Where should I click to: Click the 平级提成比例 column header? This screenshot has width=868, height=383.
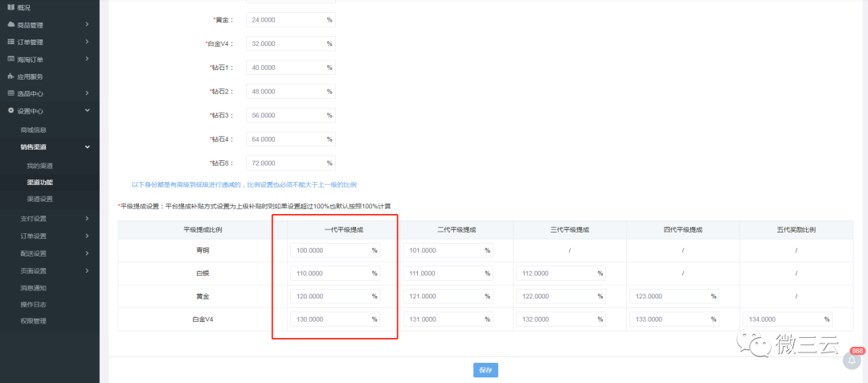click(203, 229)
